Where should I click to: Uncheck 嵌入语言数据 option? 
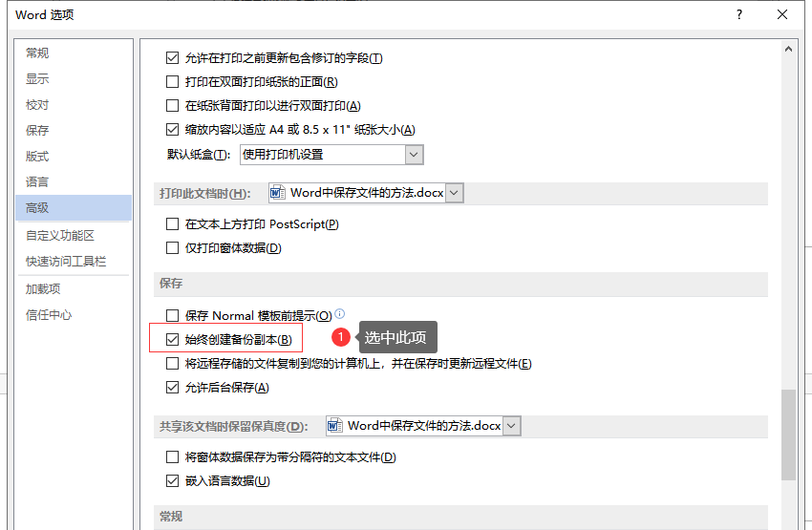pyautogui.click(x=173, y=481)
